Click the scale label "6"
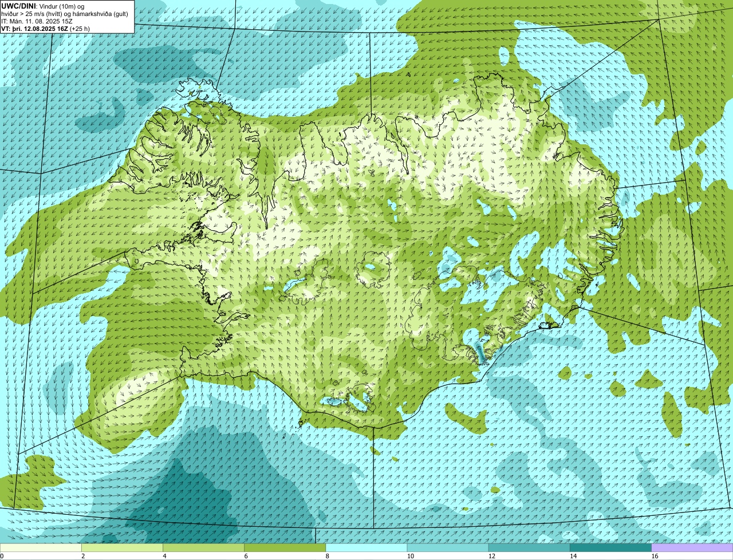The width and height of the screenshot is (733, 560). [x=246, y=556]
